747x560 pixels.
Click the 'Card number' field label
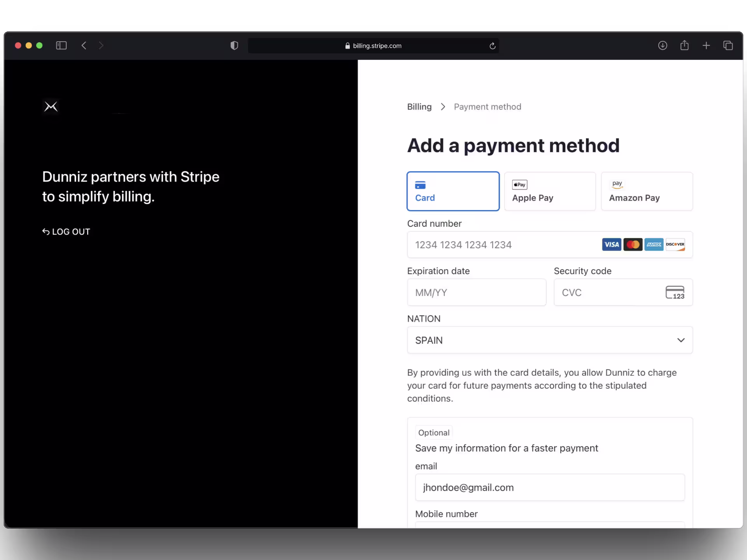pos(434,224)
